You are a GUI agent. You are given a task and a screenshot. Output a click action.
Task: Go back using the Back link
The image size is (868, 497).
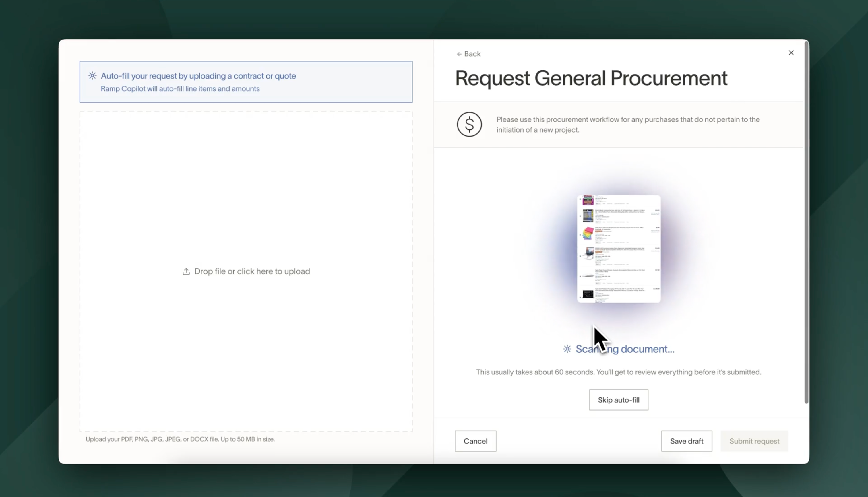[x=468, y=54]
